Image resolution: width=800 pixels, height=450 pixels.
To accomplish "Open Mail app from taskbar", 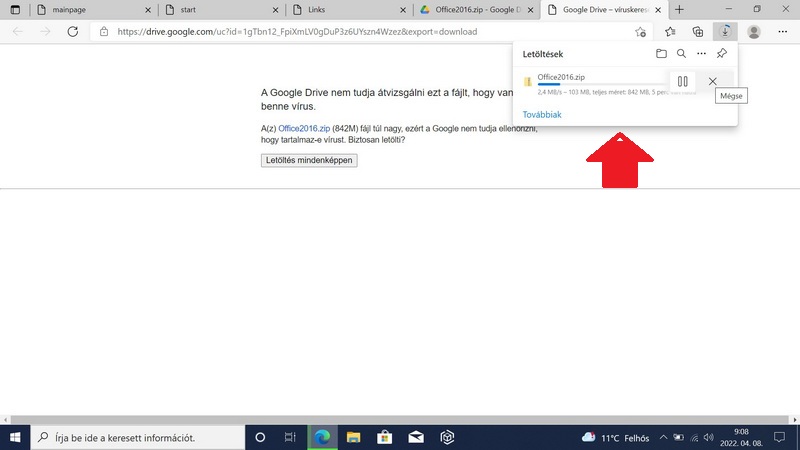I will (x=416, y=437).
